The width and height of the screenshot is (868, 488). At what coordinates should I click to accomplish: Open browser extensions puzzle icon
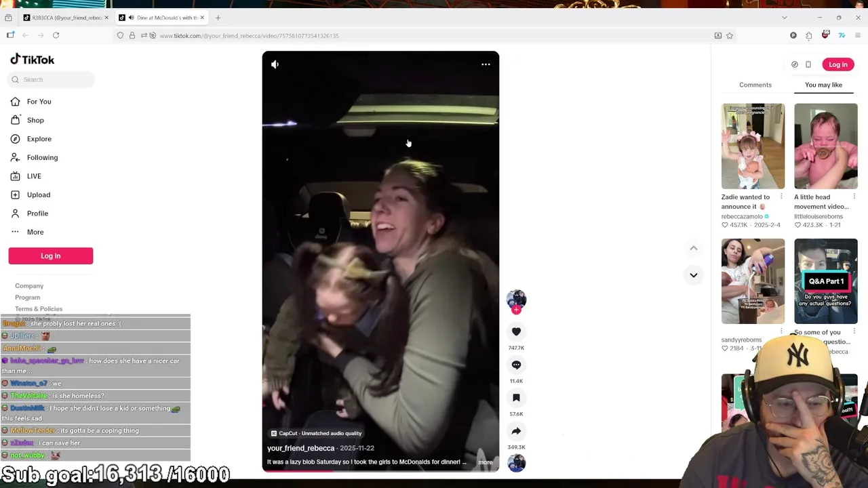808,35
